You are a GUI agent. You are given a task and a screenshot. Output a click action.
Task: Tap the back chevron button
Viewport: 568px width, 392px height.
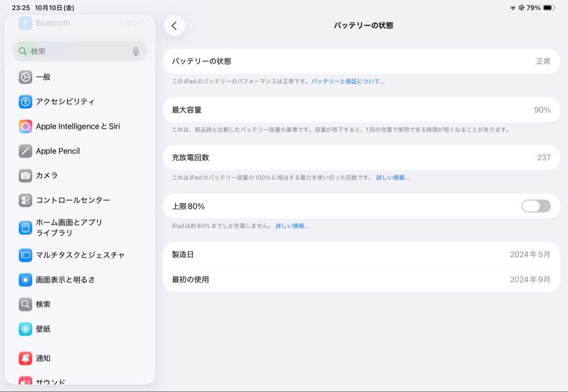pos(175,25)
